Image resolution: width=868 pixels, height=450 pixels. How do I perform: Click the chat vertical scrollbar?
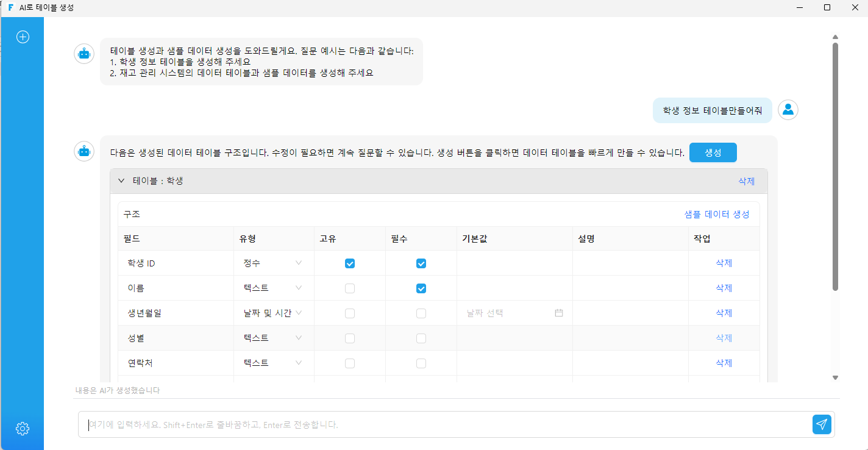pos(835,166)
